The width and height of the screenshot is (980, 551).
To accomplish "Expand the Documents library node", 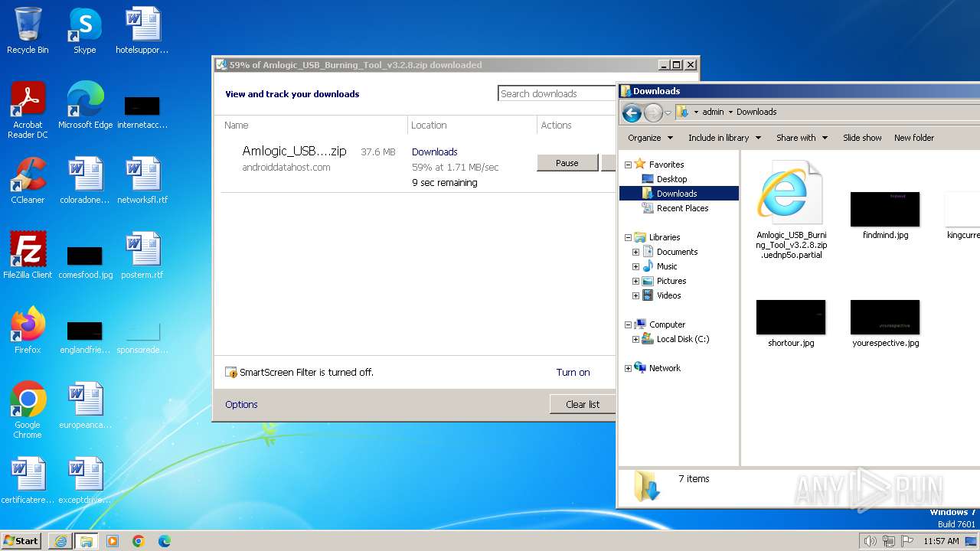I will (x=635, y=252).
